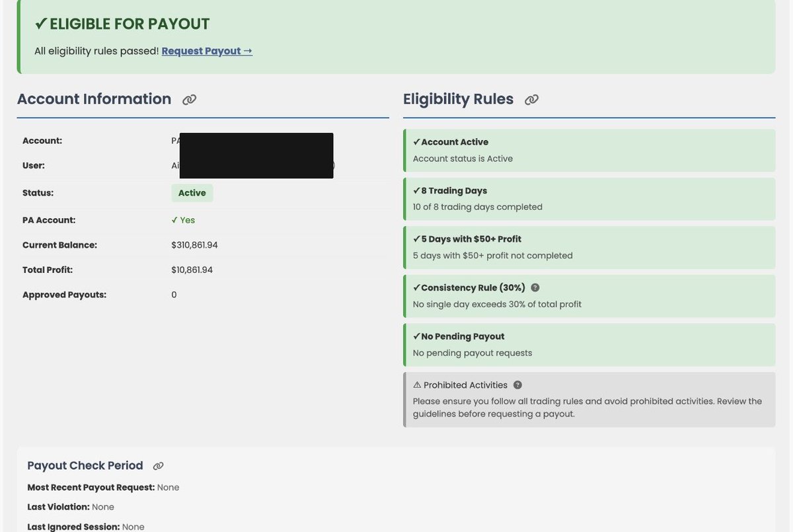Viewport: 793px width, 532px height.
Task: Click the PA Account: label
Action: point(49,220)
